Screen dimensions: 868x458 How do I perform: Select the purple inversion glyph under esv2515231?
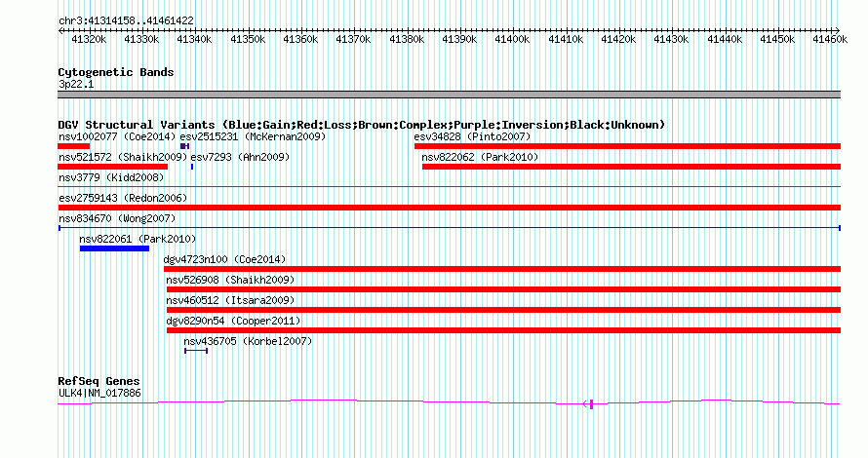[x=185, y=146]
